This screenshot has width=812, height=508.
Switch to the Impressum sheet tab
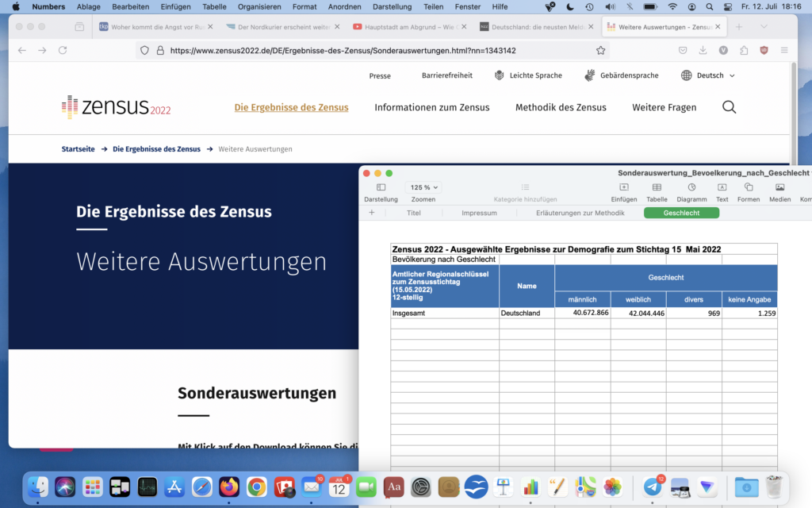pyautogui.click(x=479, y=213)
